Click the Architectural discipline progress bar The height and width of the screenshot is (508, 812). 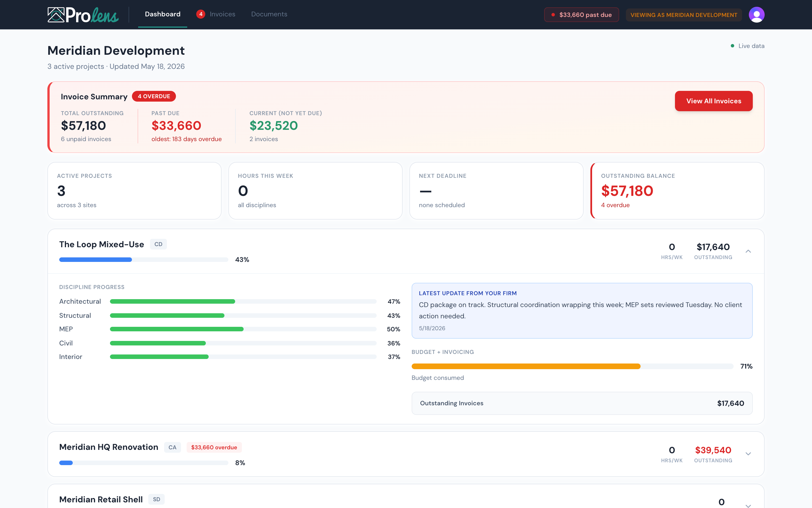[x=243, y=302]
